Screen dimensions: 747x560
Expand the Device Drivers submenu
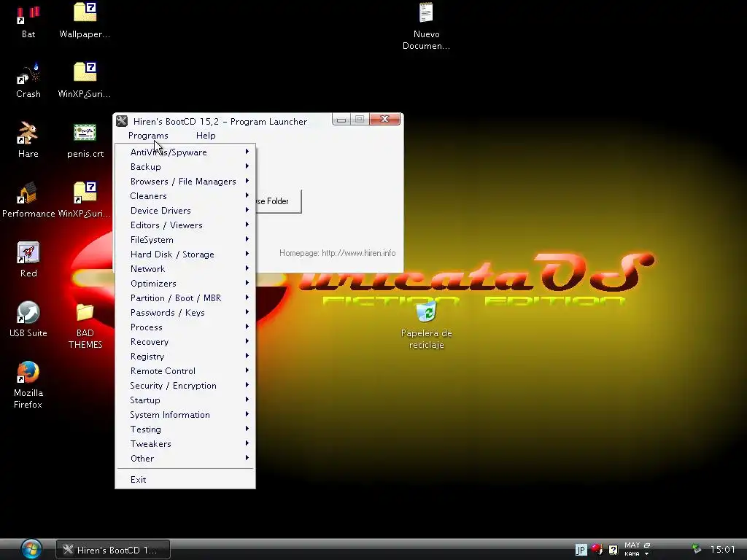(x=185, y=211)
